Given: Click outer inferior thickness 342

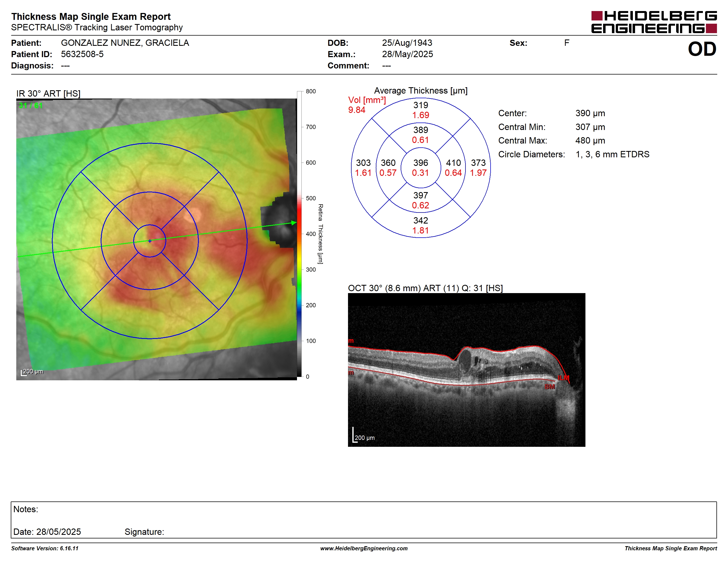Looking at the screenshot, I should [421, 221].
